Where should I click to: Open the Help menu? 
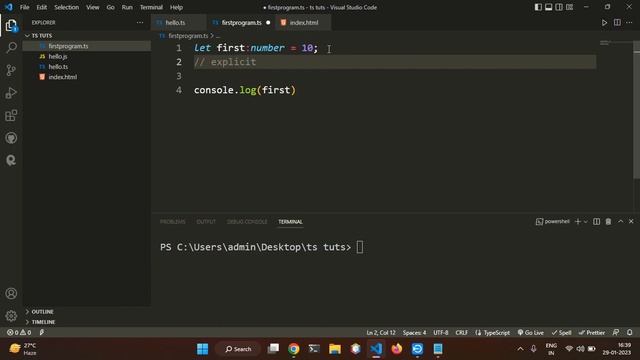tap(176, 7)
